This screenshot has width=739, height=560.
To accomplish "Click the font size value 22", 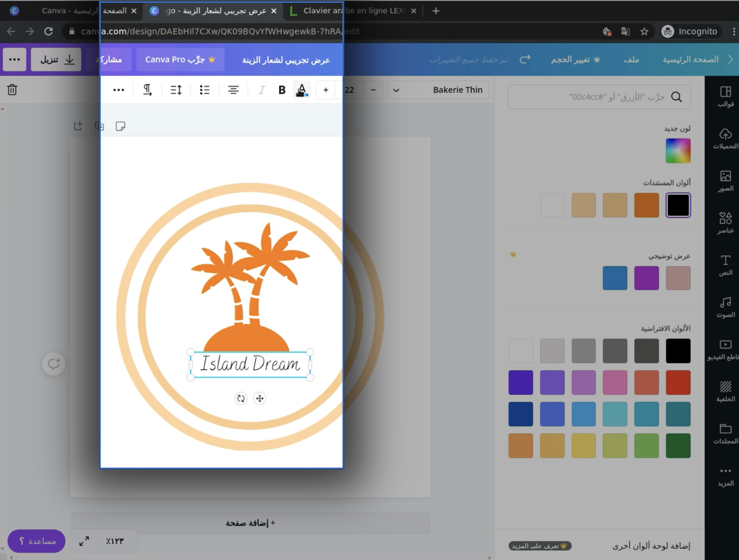I will (x=349, y=90).
